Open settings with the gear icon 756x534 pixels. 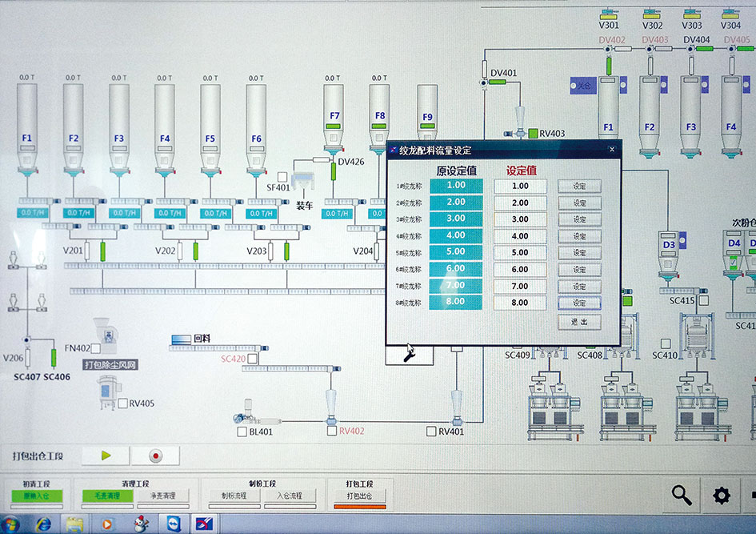[722, 496]
